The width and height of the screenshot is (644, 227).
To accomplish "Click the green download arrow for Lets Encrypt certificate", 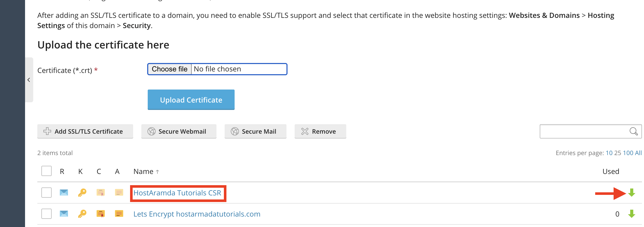I will pyautogui.click(x=631, y=214).
